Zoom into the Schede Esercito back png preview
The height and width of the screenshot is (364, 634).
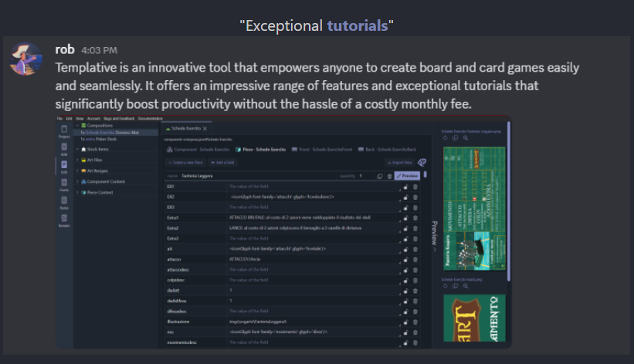pos(466,286)
